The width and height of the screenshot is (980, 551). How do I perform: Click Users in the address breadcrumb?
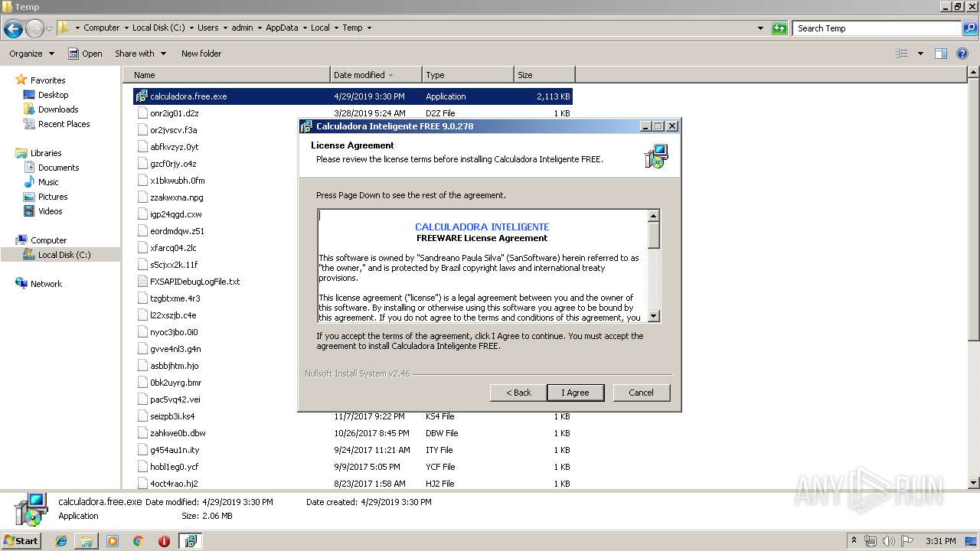208,28
